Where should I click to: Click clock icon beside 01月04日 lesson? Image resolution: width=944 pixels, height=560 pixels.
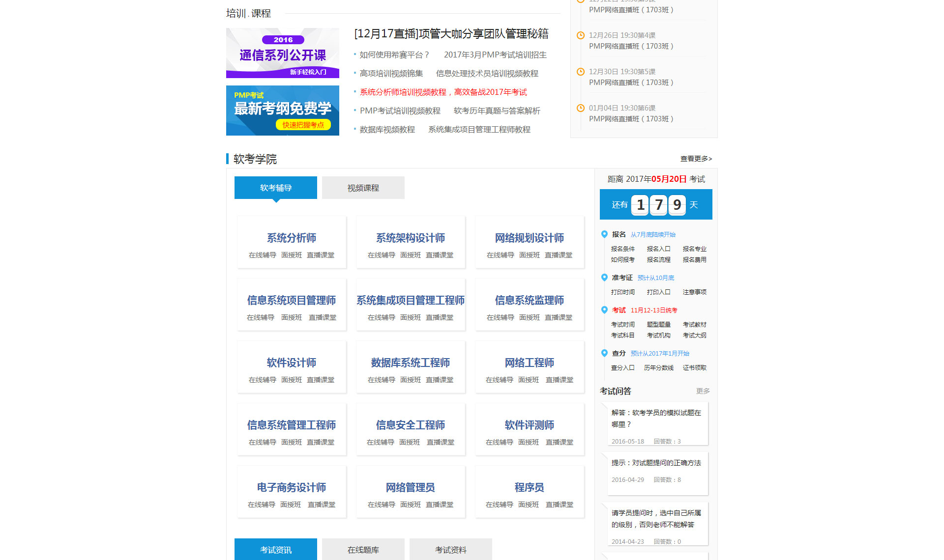coord(580,108)
